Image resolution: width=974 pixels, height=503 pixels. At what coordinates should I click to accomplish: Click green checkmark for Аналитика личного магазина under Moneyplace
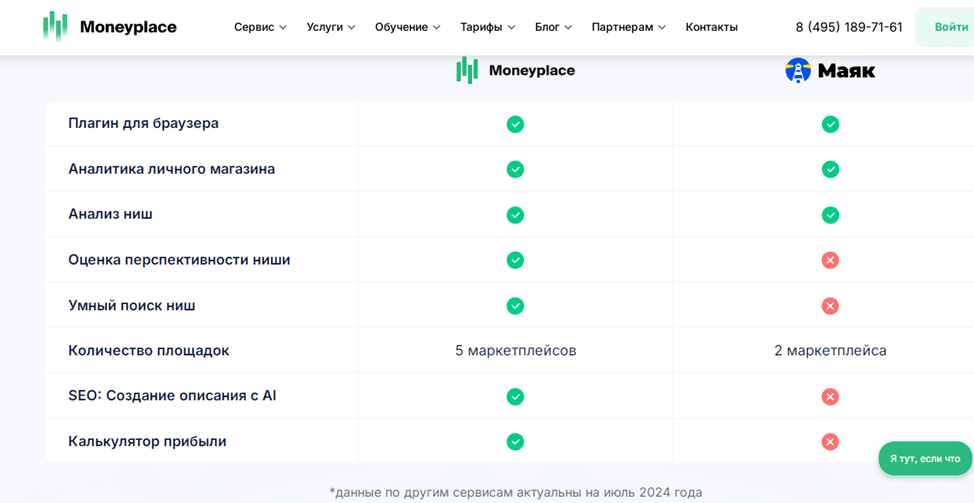(x=515, y=170)
